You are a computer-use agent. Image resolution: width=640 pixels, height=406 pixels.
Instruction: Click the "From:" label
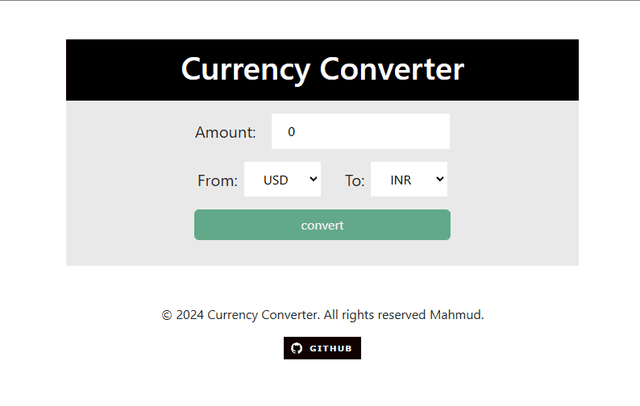pos(217,181)
